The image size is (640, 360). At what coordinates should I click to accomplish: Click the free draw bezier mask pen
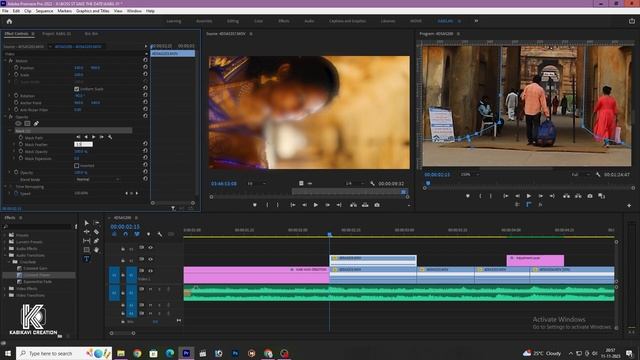coord(36,123)
